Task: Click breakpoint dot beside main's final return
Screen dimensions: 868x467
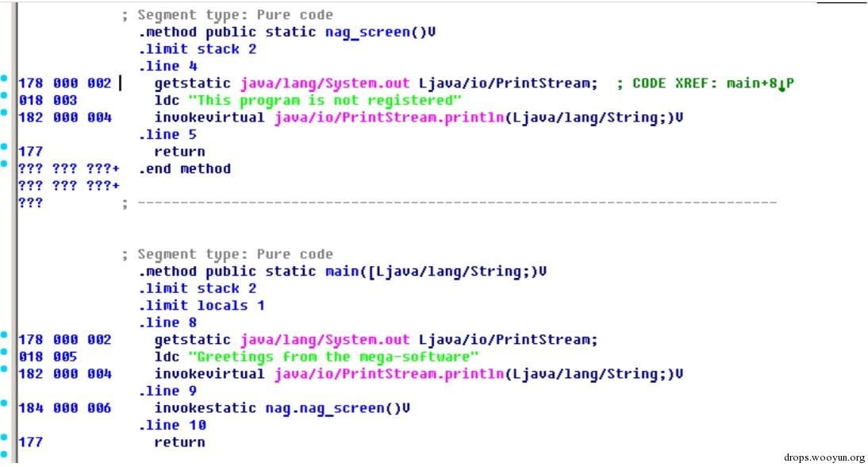Action: point(4,437)
